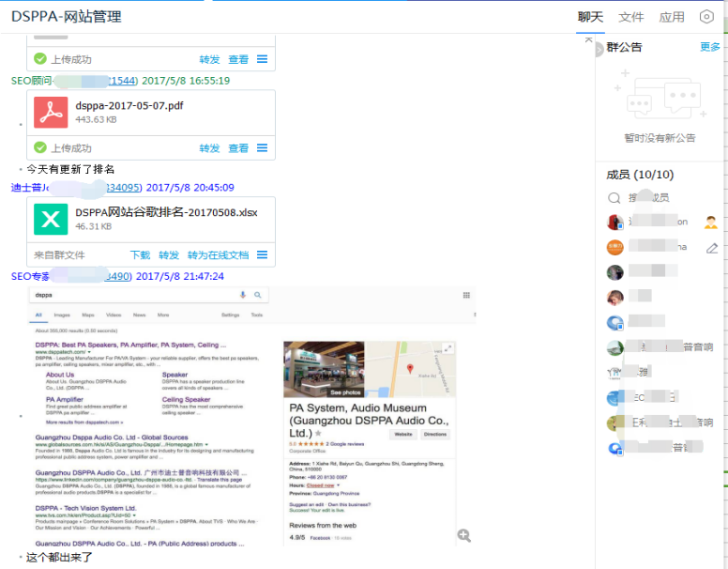Viewport: 728px width, 569px height.
Task: Switch to the 应用 tab
Action: [672, 17]
